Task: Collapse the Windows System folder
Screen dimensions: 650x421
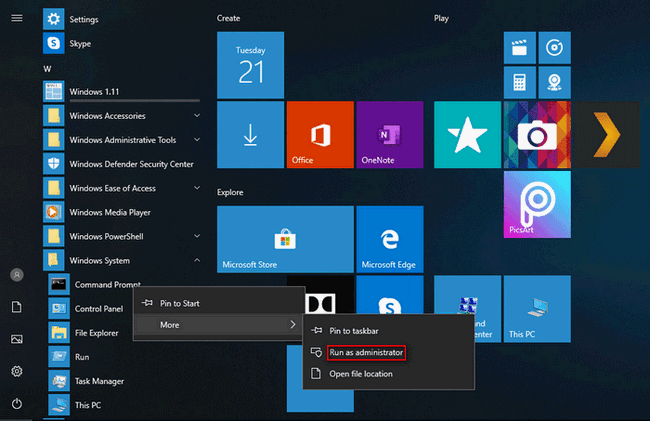Action: click(121, 260)
